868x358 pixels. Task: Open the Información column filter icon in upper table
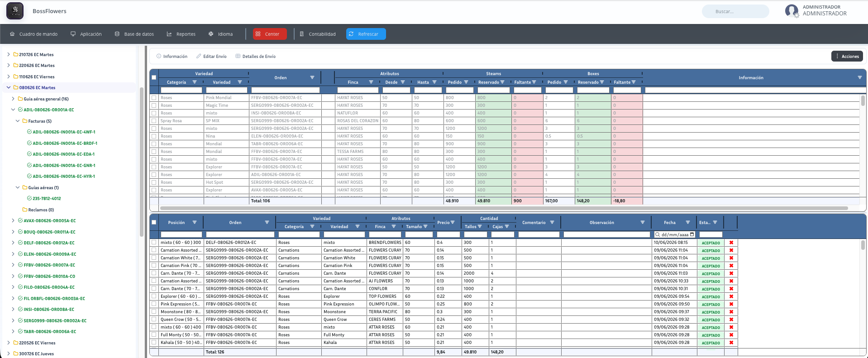click(x=860, y=77)
